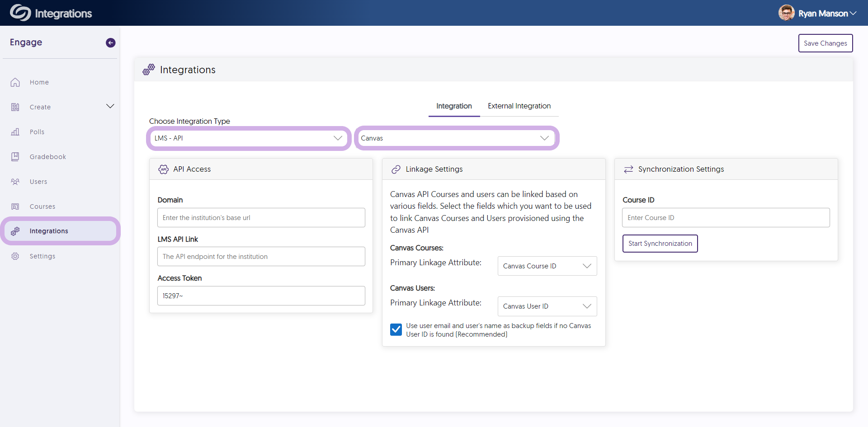Click the Save Changes button
Screen dimensions: 868x427
[x=826, y=43]
